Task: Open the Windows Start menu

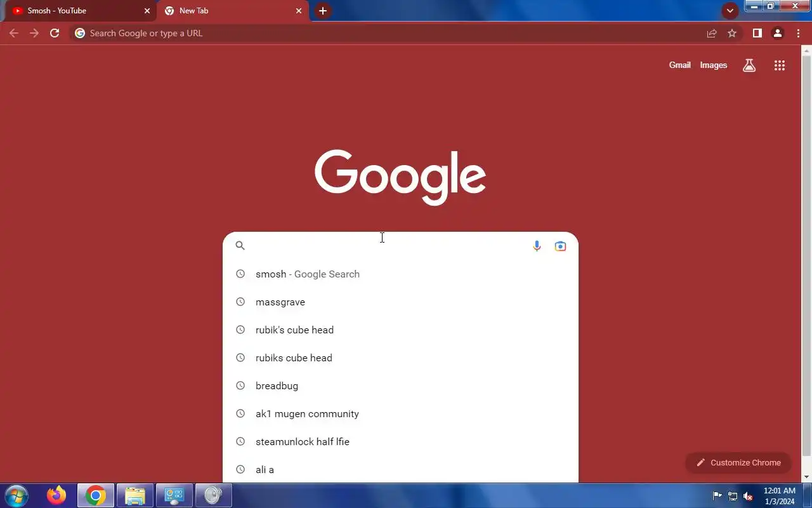Action: click(16, 495)
